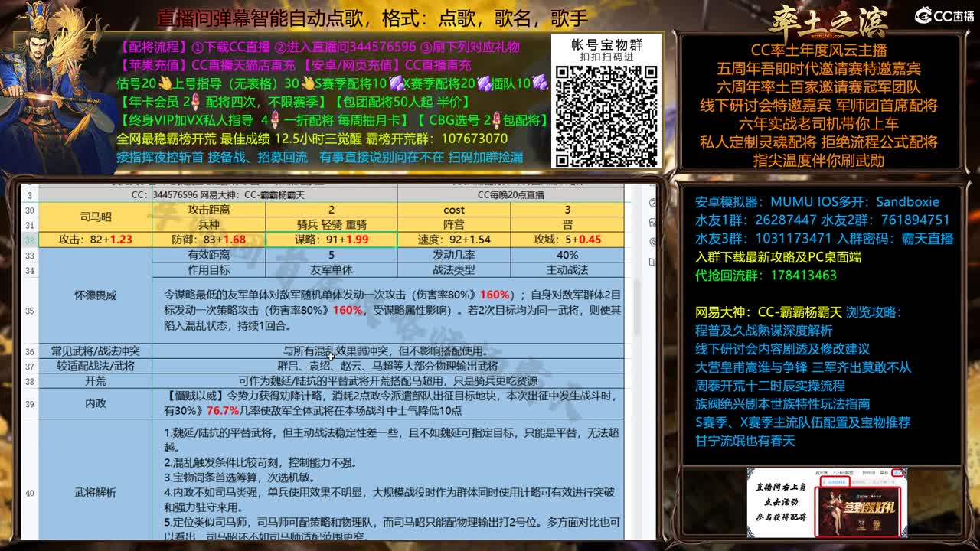This screenshot has height=551, width=980.
Task: Click the gem icon next to 一折配将
Action: [275, 121]
